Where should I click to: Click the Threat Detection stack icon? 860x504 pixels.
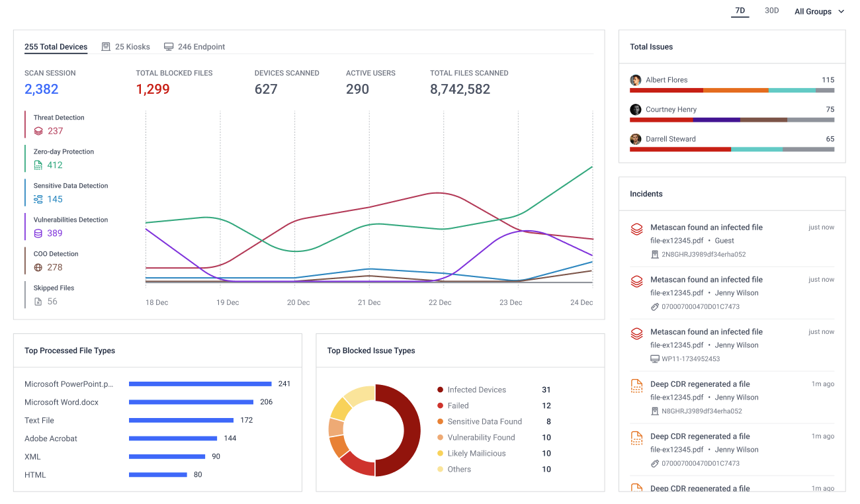38,131
